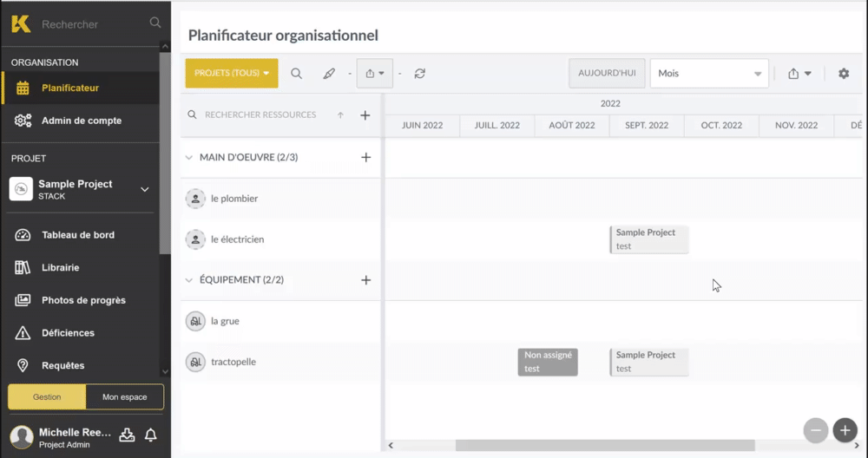Click the Photos de progrès images icon
Screen dimensions: 868x458
click(23, 300)
